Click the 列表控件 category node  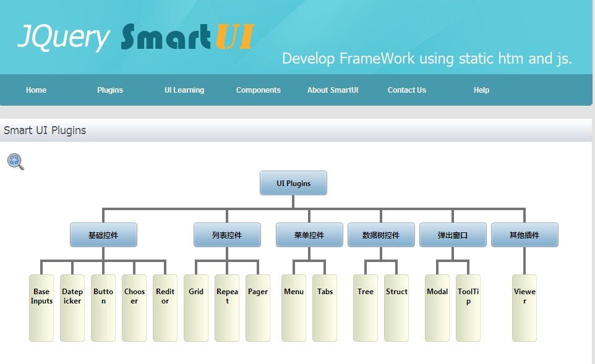point(227,235)
